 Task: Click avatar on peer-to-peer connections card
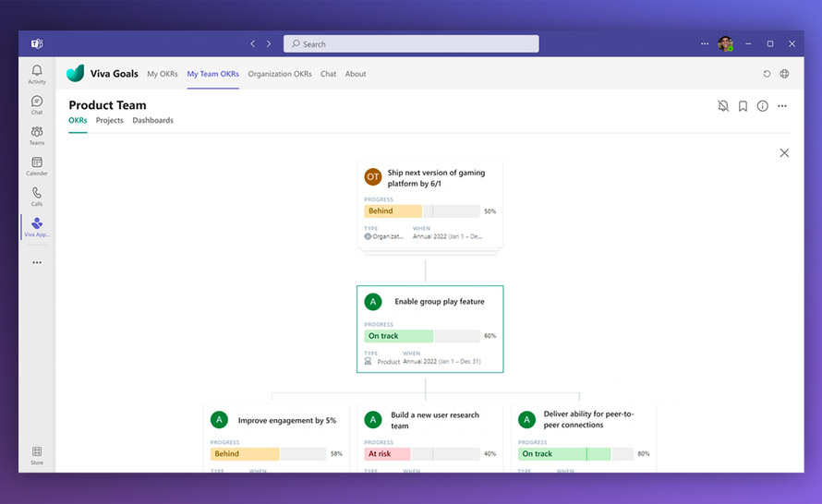click(526, 420)
